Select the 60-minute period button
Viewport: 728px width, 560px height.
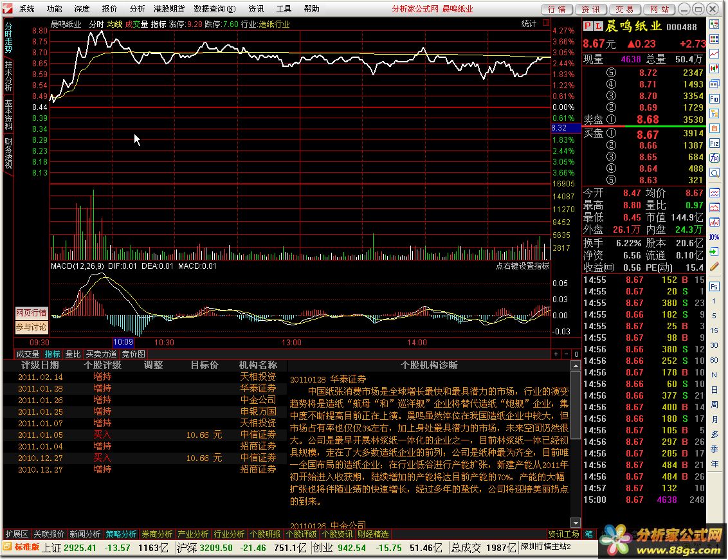coord(714,360)
